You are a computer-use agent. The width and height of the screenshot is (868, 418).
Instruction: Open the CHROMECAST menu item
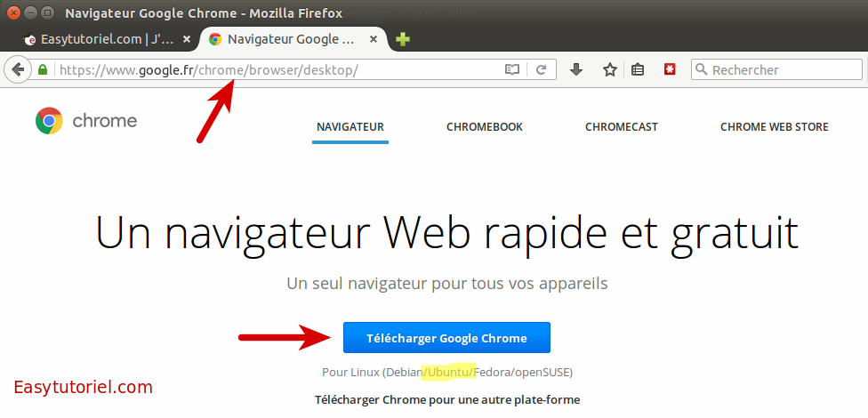point(622,127)
